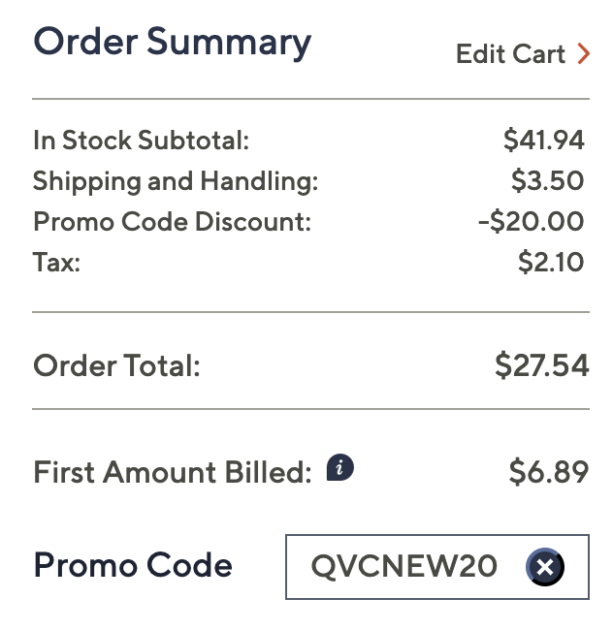
Task: Show info for First Amount Billed
Action: 341,467
